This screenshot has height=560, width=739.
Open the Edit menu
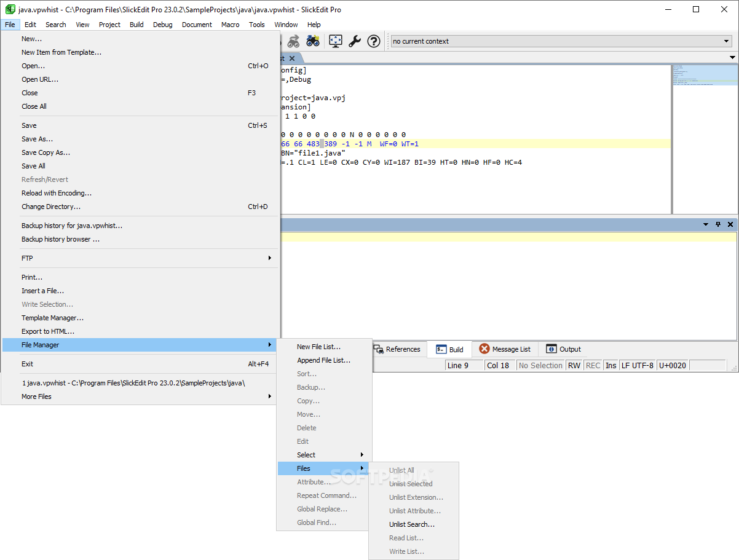point(31,25)
